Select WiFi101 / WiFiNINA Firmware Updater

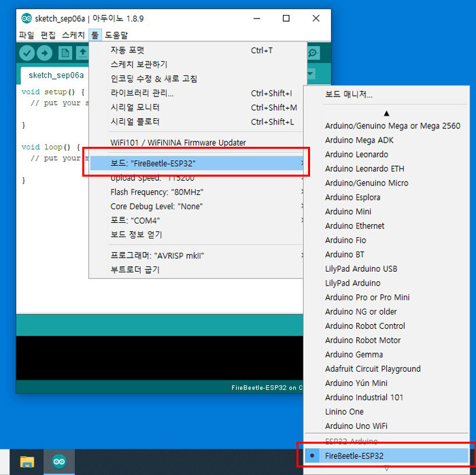tap(197, 142)
